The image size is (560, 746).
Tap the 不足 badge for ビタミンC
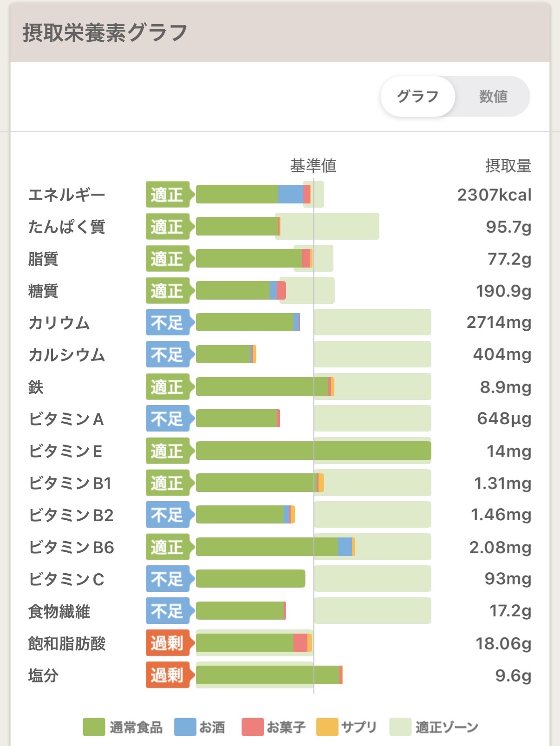[168, 579]
